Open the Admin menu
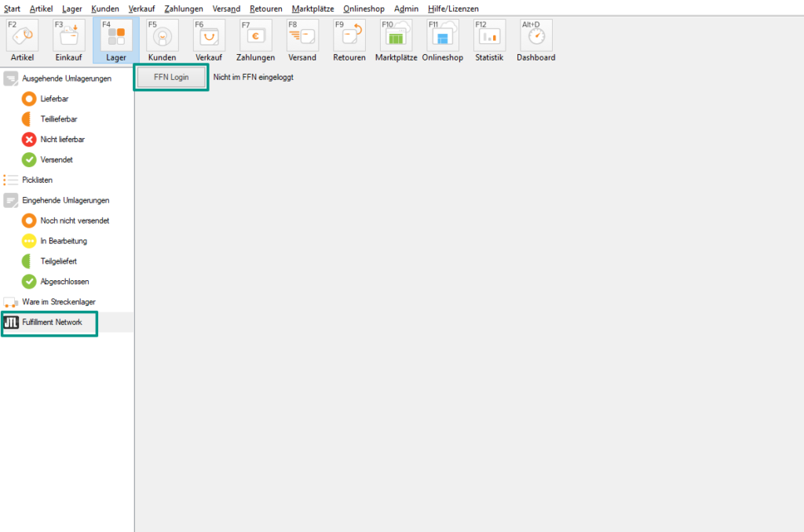The width and height of the screenshot is (804, 532). click(x=406, y=9)
